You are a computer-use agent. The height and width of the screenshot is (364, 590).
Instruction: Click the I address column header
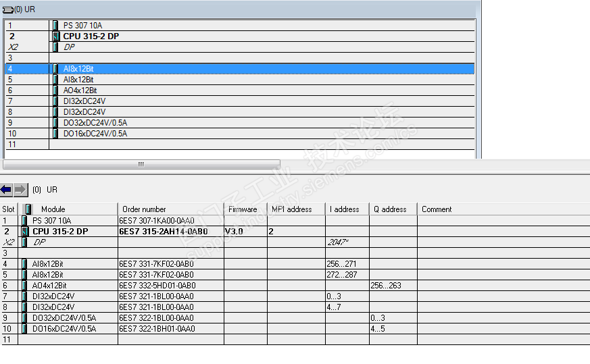[x=347, y=209]
